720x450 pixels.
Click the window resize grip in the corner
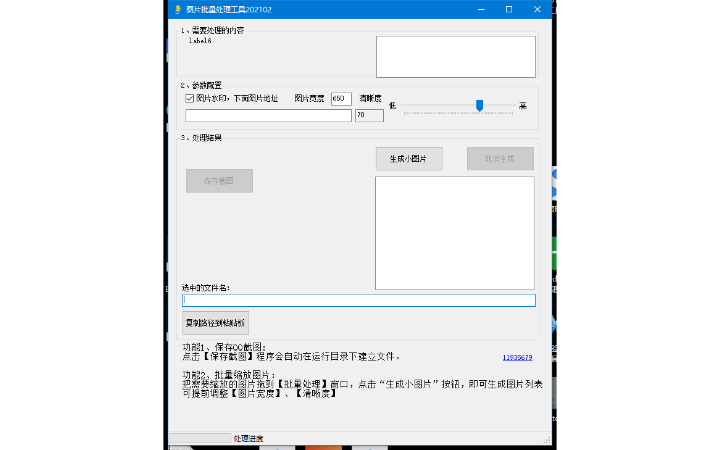click(546, 440)
